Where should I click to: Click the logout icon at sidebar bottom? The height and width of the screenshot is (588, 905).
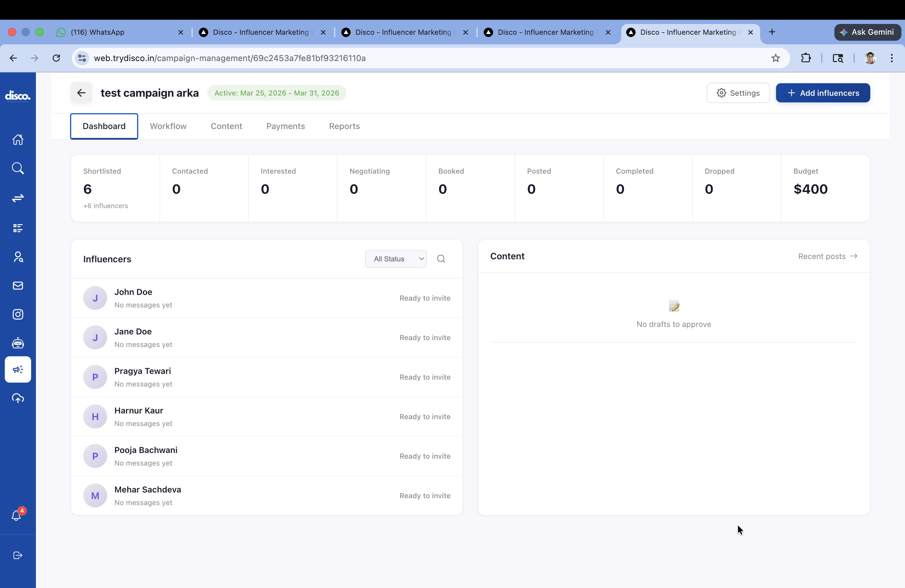18,555
